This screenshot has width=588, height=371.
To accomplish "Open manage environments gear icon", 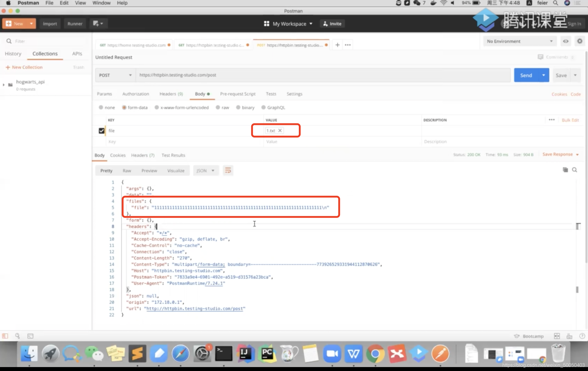I will 580,41.
